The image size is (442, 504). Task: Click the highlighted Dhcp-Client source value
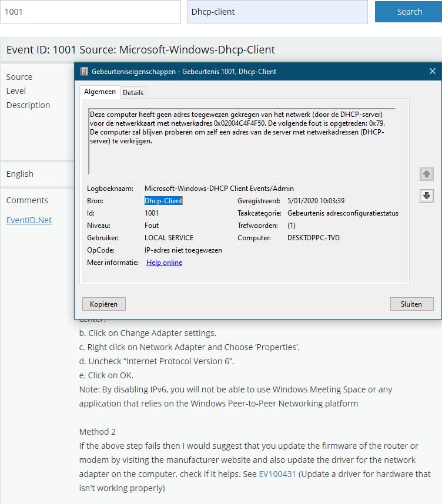tap(163, 201)
